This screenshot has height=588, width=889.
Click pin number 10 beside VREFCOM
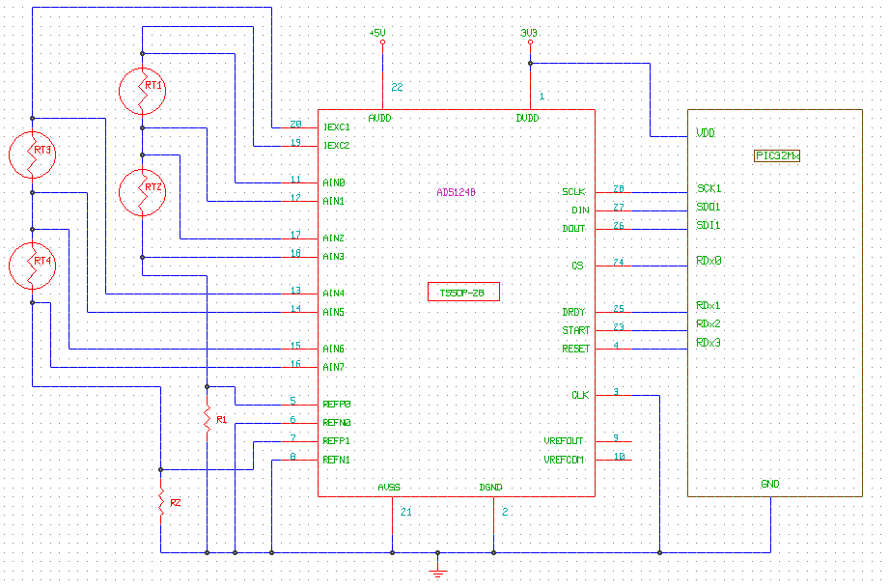click(619, 457)
